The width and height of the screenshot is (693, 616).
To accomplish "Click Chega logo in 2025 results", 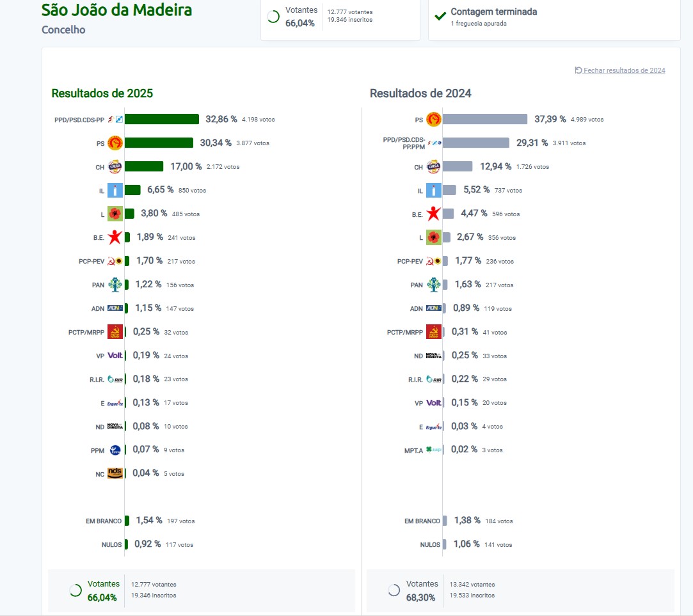I will 115,166.
